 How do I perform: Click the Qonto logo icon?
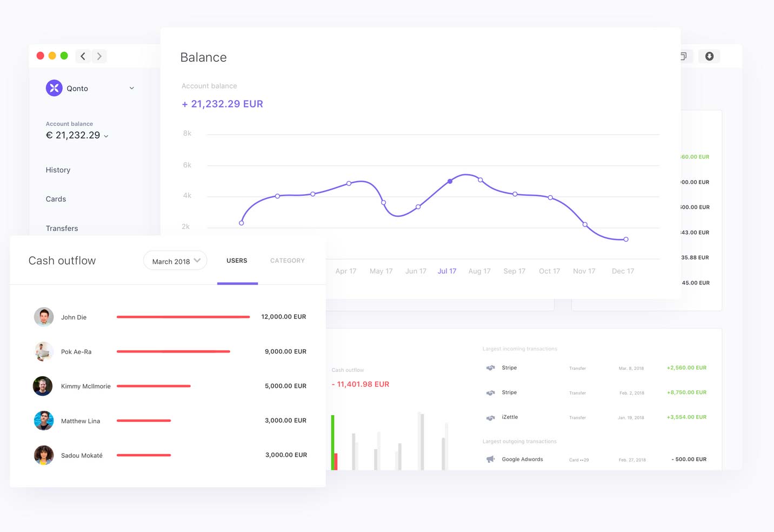[54, 88]
